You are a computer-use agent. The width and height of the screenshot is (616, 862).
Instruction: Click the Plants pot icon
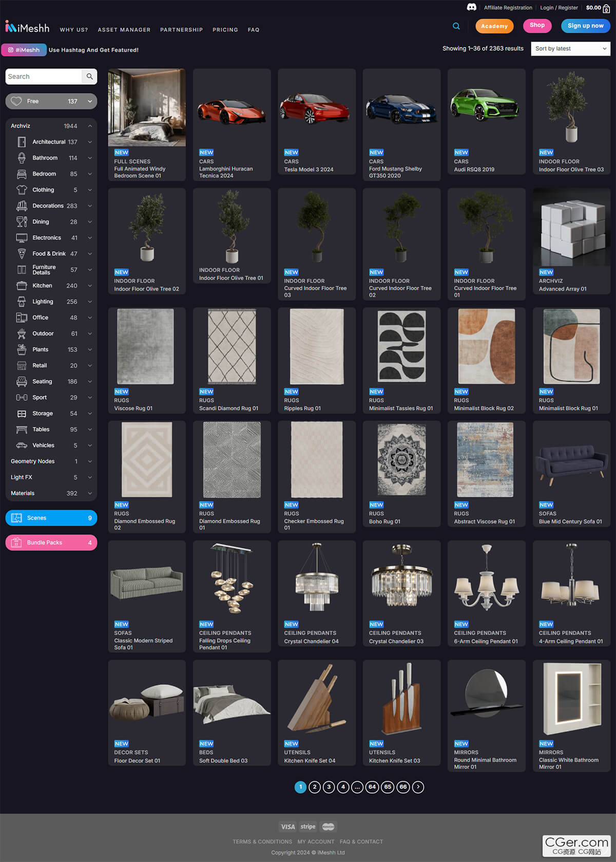pos(22,349)
